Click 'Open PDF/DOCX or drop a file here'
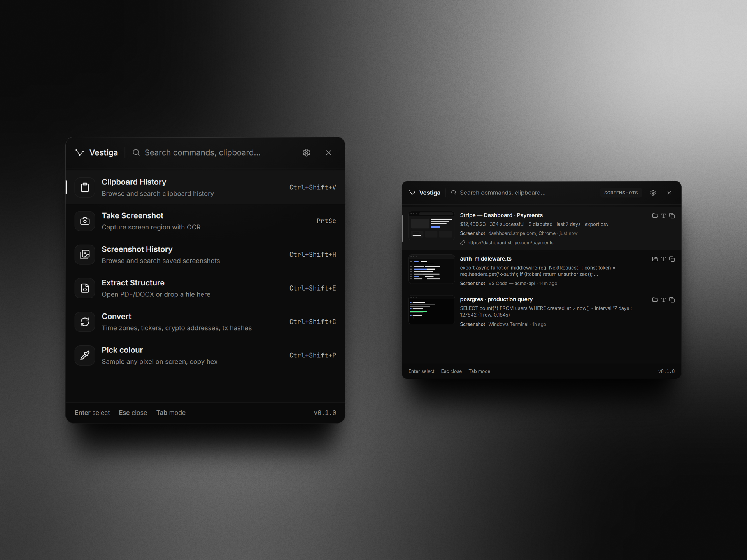This screenshot has width=747, height=560. 156,294
